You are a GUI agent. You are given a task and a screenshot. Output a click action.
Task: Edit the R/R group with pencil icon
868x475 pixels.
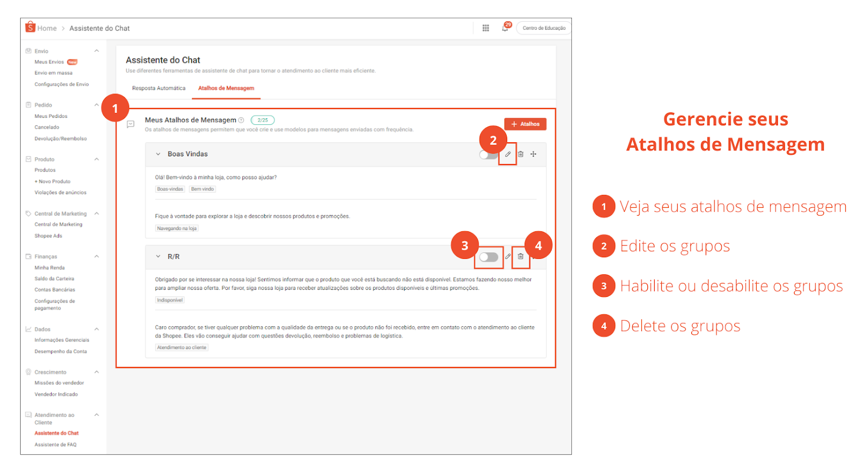point(508,256)
